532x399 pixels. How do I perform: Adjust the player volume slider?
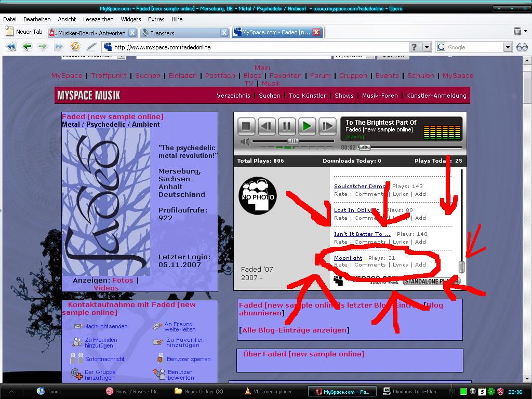(293, 141)
